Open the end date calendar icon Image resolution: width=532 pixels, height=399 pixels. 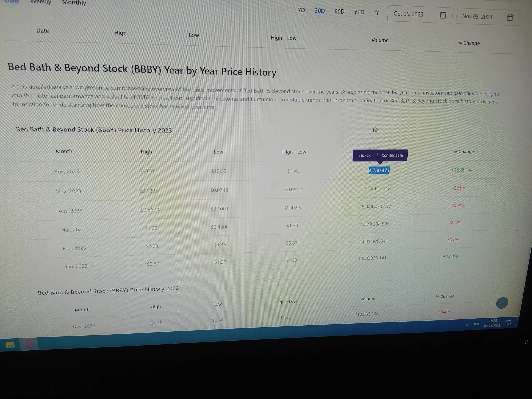510,18
